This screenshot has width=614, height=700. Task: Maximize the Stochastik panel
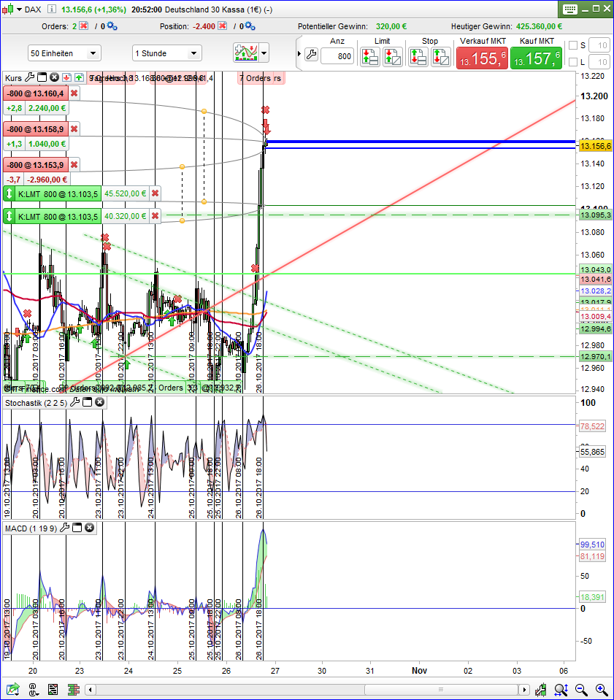[88, 402]
